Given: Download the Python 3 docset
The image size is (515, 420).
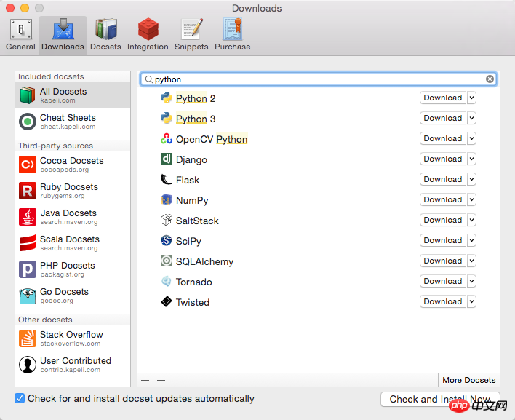Looking at the screenshot, I should coord(443,118).
